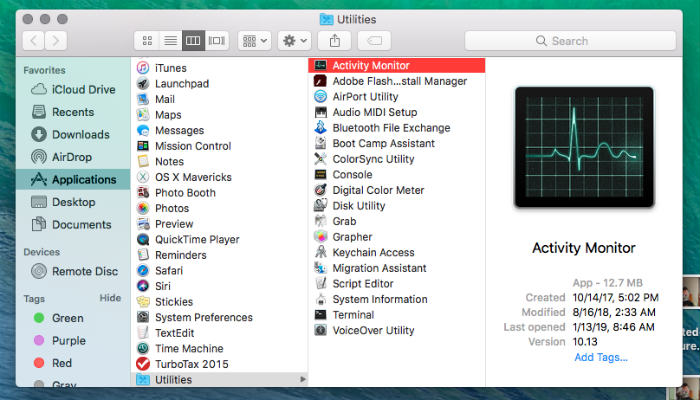Viewport: 700px width, 400px height.
Task: Click the Share toolbar icon
Action: 331,41
